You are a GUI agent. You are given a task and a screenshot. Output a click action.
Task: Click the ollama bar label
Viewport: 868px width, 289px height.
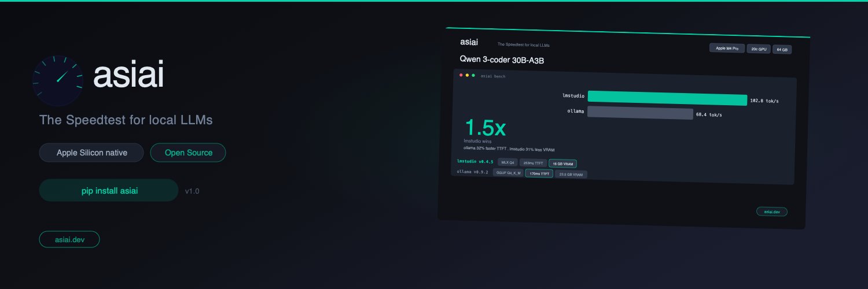coord(576,110)
